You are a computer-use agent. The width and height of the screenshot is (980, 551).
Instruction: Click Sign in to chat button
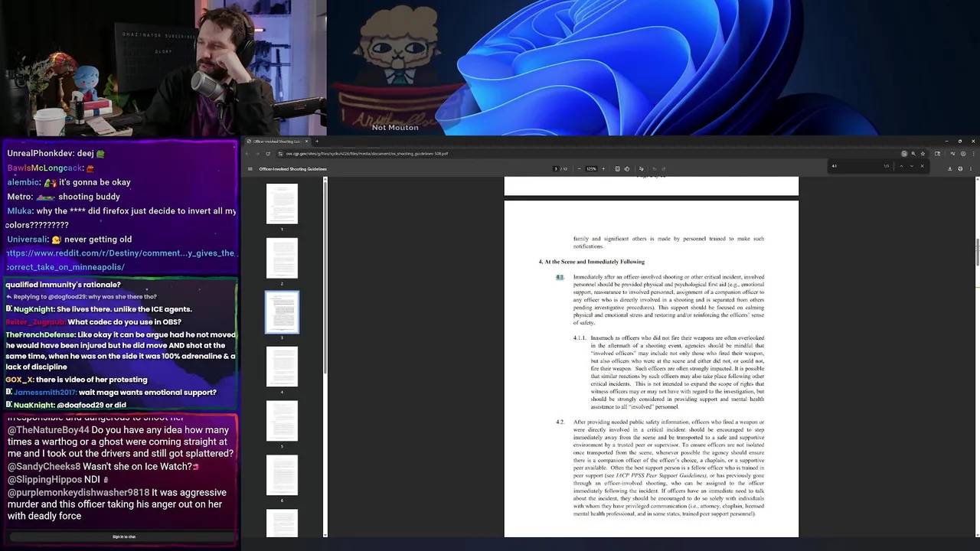pos(124,536)
